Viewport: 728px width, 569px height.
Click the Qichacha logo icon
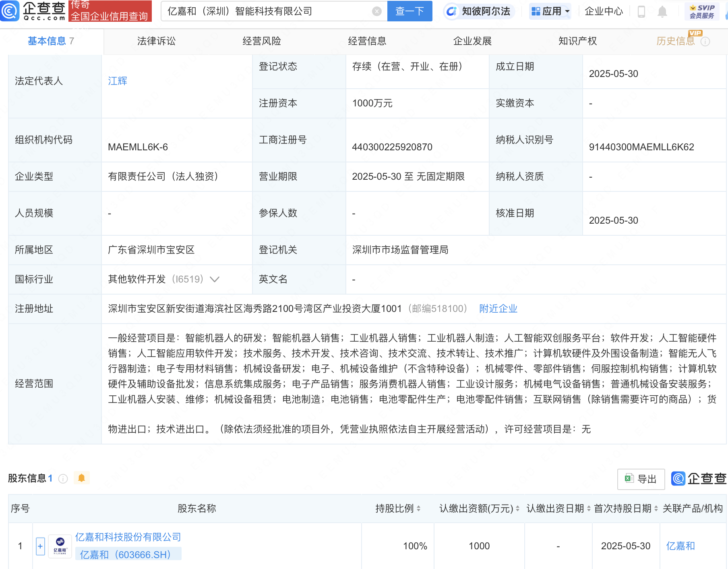[x=10, y=11]
